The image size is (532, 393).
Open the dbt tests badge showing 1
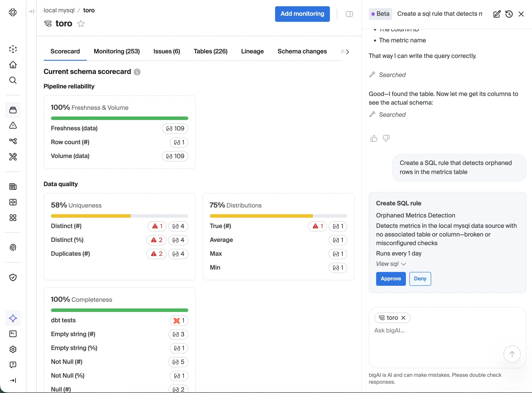[179, 320]
